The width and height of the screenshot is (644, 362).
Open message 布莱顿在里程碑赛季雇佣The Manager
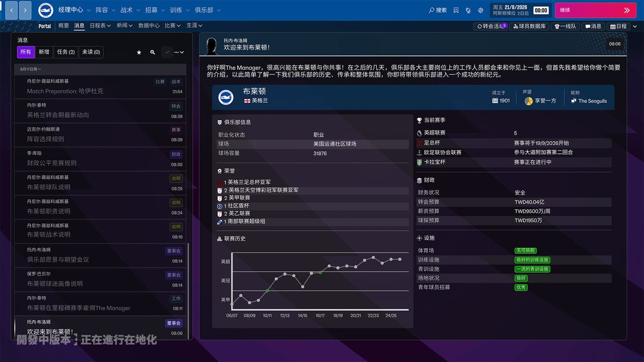[x=100, y=303]
